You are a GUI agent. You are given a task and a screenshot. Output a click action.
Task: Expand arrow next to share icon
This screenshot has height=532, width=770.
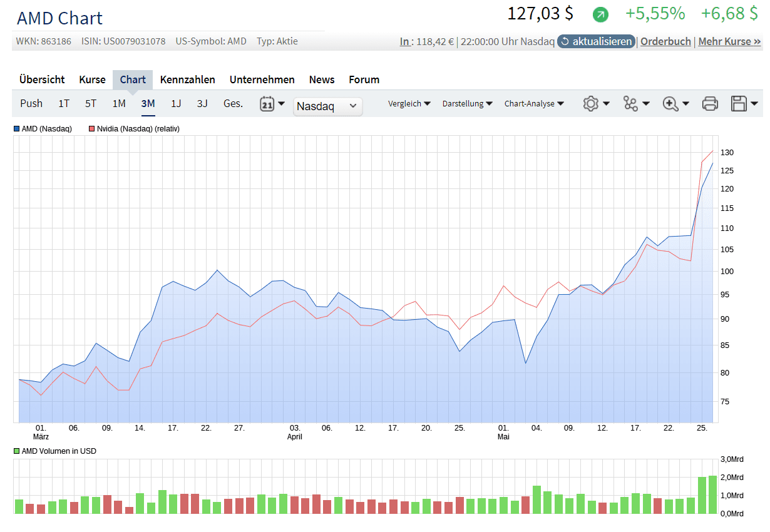(646, 104)
